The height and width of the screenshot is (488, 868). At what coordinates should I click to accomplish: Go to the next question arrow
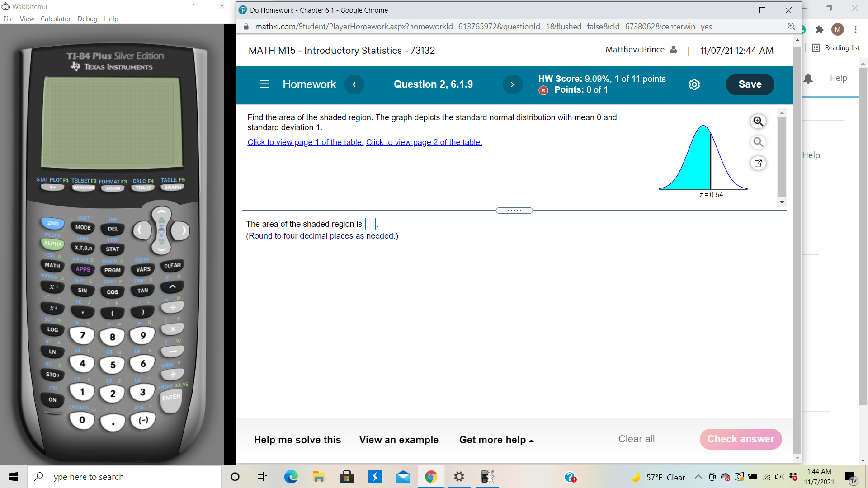point(512,84)
